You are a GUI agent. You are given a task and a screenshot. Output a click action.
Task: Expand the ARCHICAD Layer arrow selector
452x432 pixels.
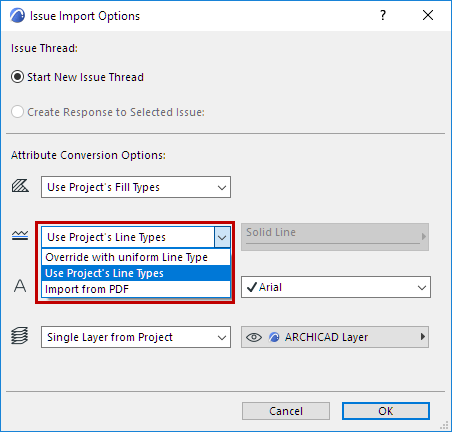423,337
